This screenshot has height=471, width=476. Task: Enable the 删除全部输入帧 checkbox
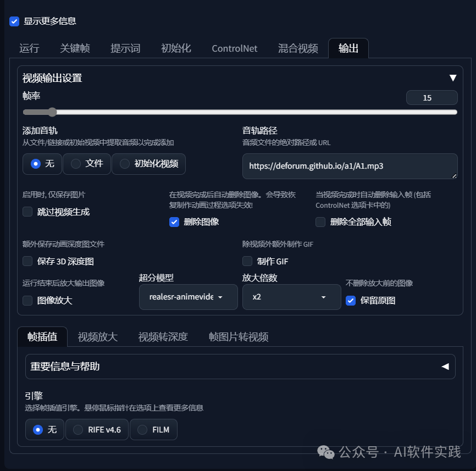point(320,222)
